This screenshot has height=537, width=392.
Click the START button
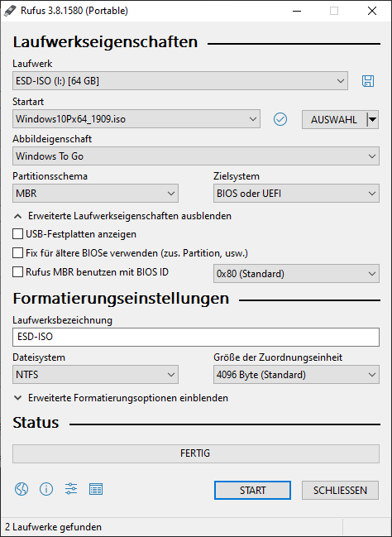pos(253,491)
